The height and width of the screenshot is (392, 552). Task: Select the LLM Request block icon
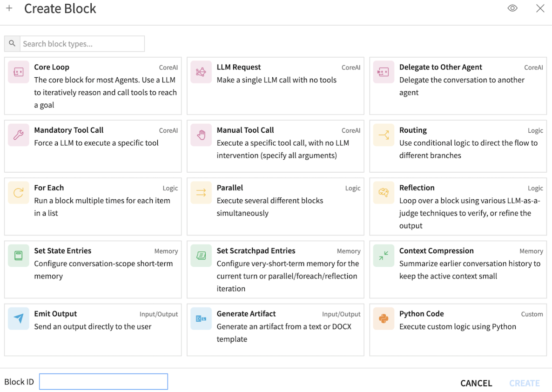click(201, 73)
